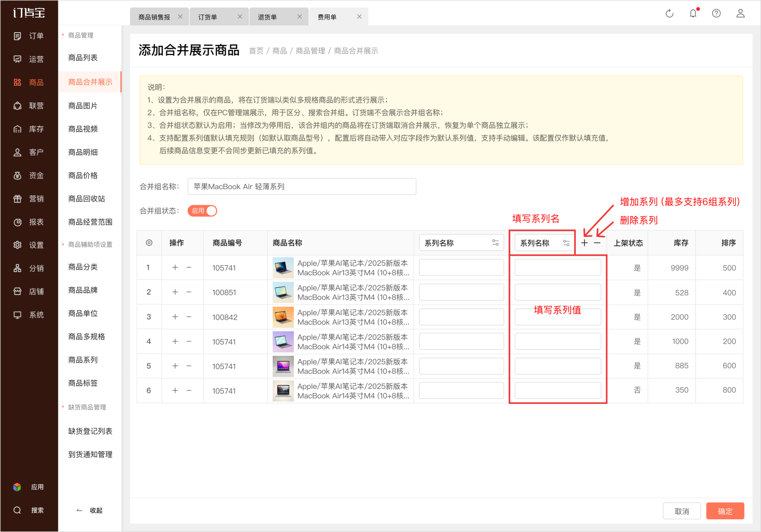
Task: Remove product row 5 with minus
Action: coord(189,366)
